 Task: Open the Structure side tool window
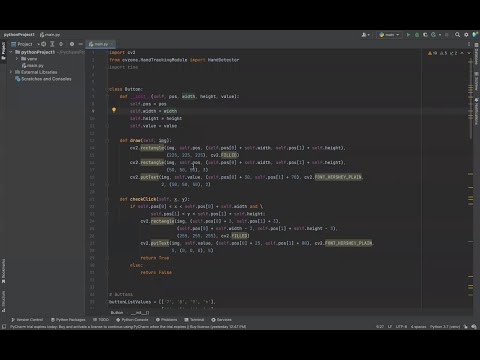[3, 301]
